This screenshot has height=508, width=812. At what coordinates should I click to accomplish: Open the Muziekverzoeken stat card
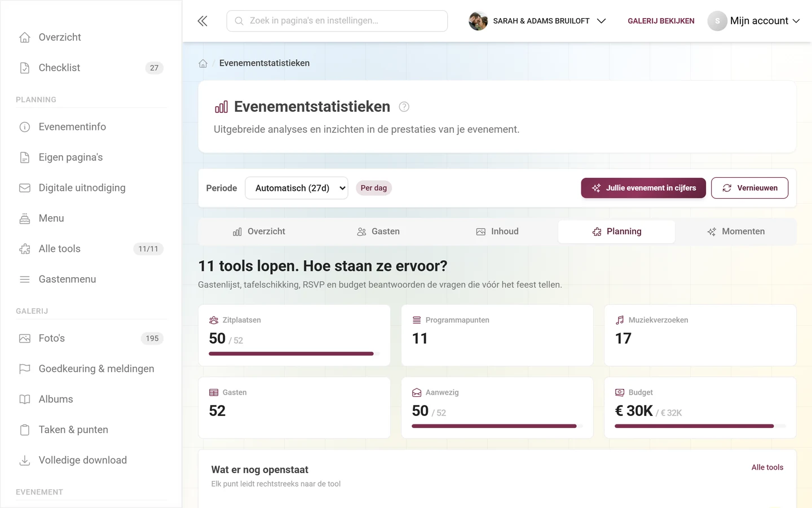(x=700, y=335)
